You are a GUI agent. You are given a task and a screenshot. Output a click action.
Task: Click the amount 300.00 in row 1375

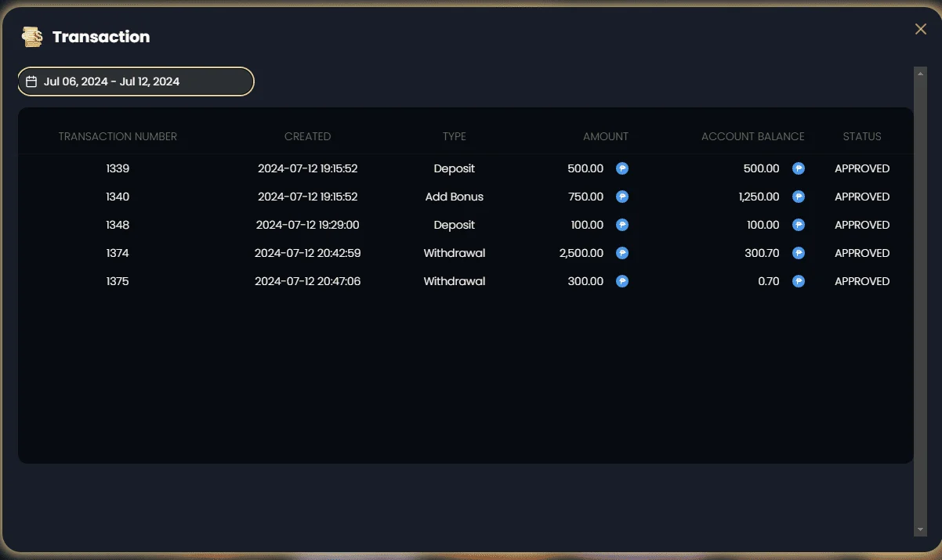click(x=585, y=281)
